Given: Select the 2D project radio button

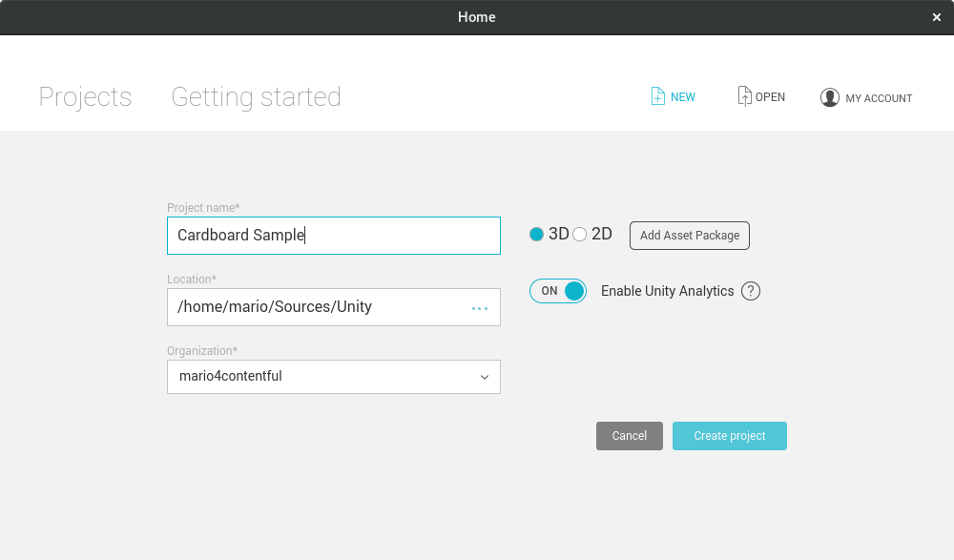Looking at the screenshot, I should pos(580,235).
